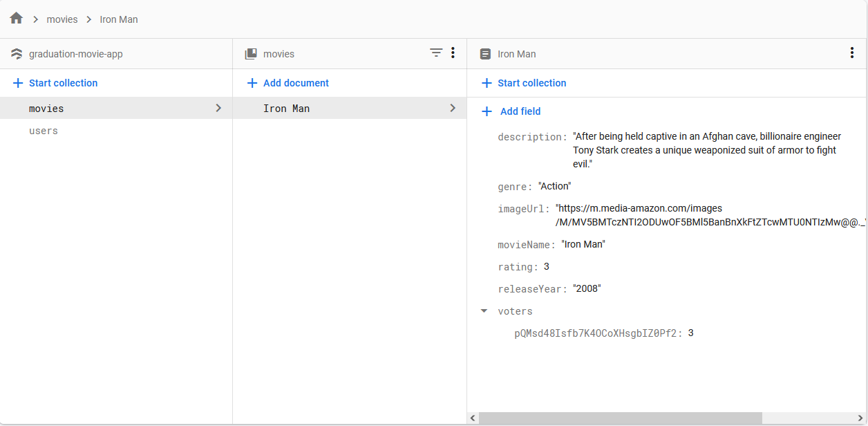This screenshot has width=868, height=426.
Task: Click the home icon in breadcrumb
Action: 17,19
